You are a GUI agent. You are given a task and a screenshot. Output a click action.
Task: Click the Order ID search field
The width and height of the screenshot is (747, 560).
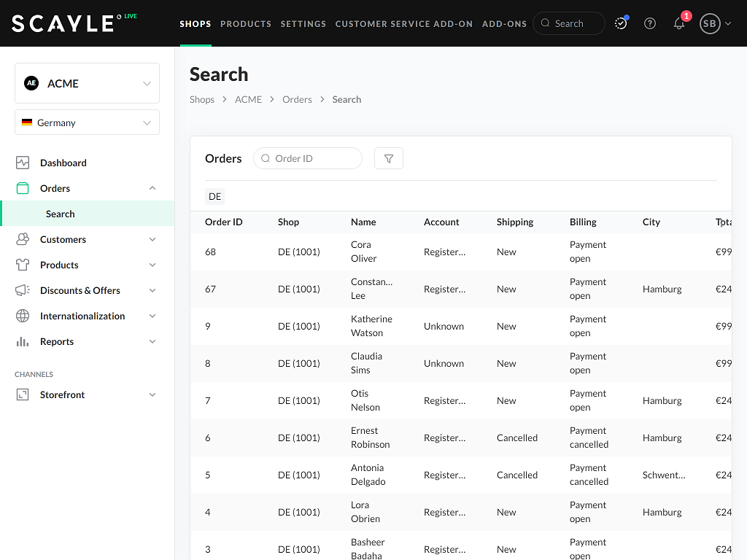click(308, 158)
